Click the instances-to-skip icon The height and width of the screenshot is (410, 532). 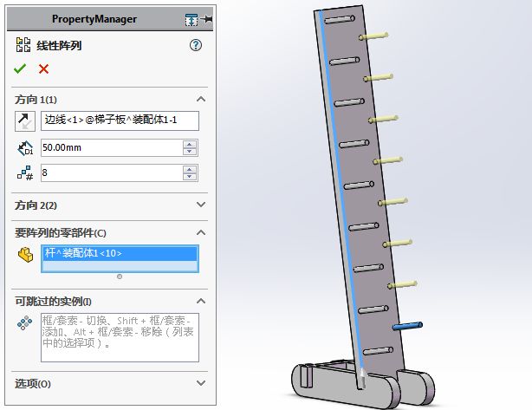tap(25, 323)
